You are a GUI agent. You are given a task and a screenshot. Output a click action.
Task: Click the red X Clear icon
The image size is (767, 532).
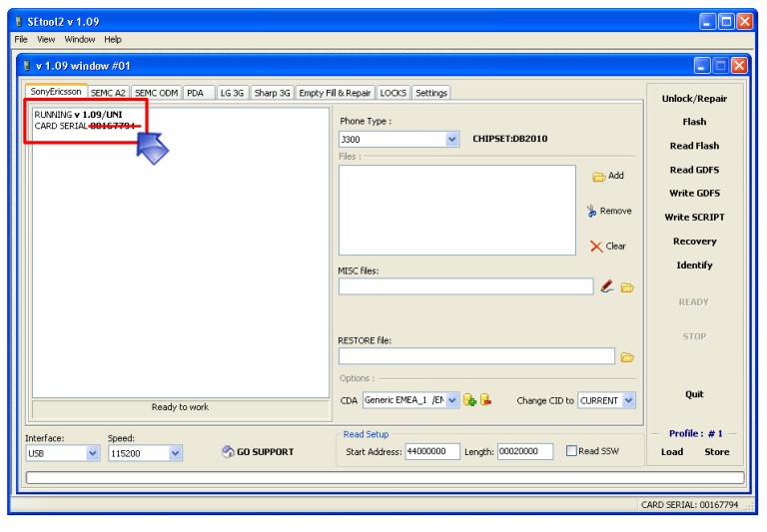pyautogui.click(x=596, y=247)
